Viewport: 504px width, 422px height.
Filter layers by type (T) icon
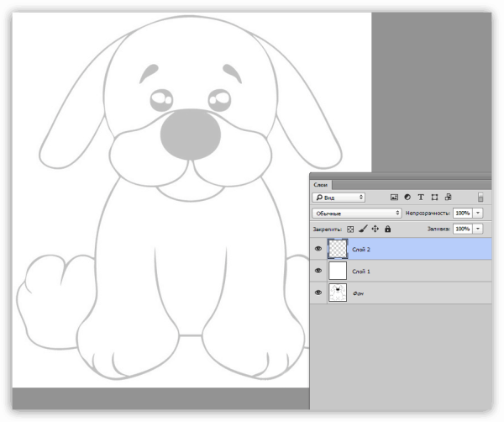421,198
